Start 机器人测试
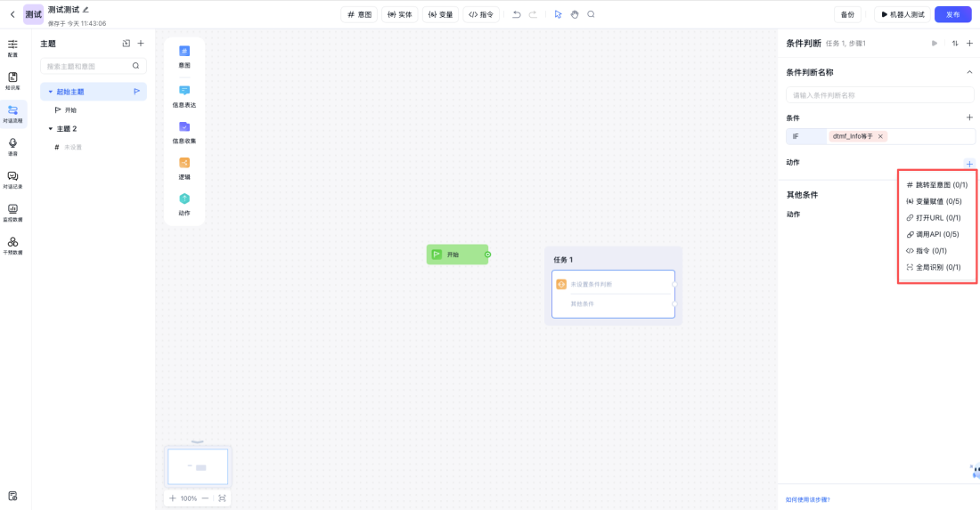This screenshot has height=510, width=980. [x=902, y=14]
